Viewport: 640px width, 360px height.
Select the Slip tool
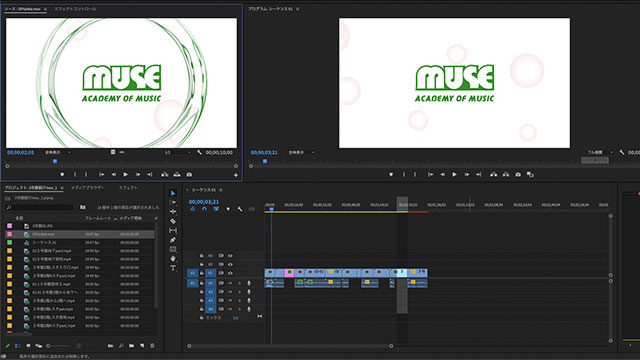tap(173, 231)
